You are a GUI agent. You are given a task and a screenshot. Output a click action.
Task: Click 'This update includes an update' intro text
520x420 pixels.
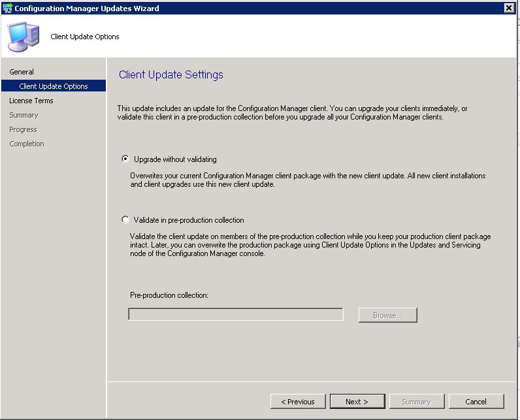tap(292, 112)
